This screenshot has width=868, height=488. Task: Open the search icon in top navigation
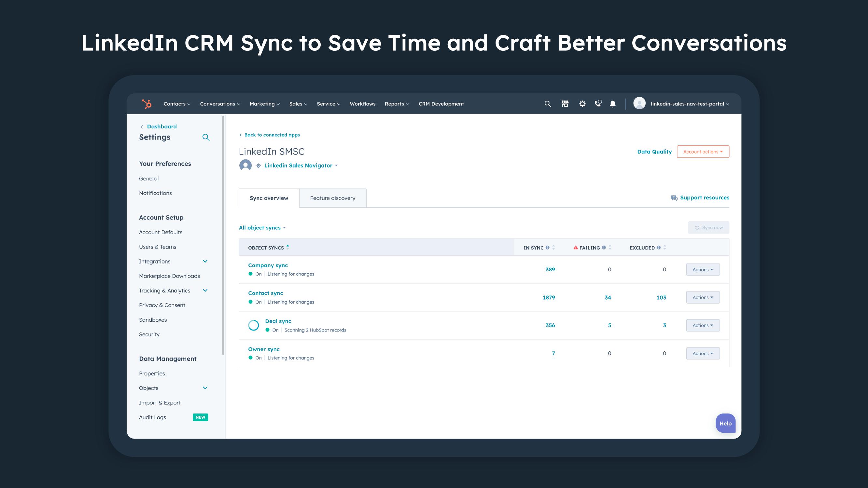point(547,104)
